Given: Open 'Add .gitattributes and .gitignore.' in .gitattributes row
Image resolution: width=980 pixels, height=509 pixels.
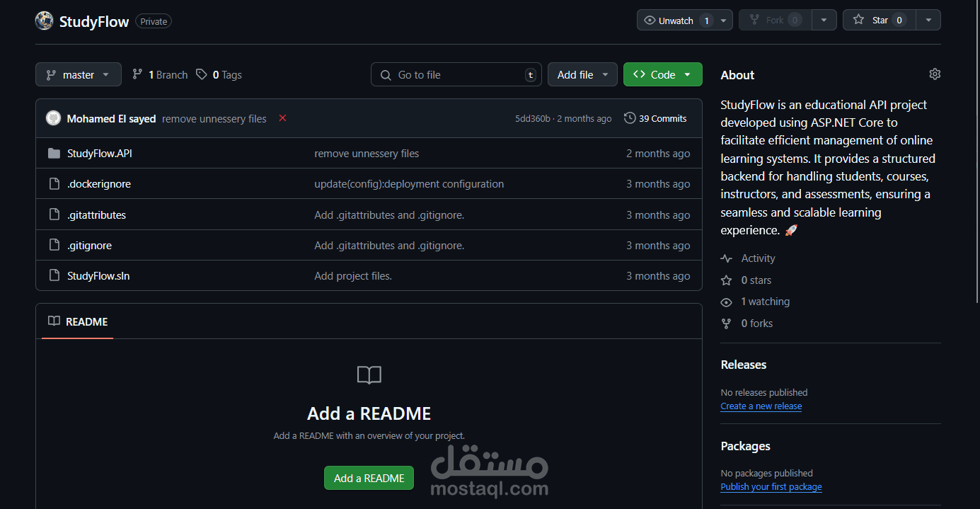Looking at the screenshot, I should pos(389,215).
